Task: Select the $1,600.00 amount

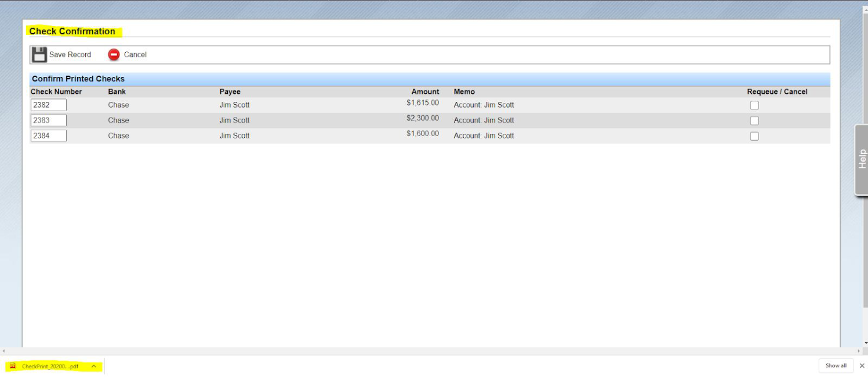Action: (x=423, y=134)
